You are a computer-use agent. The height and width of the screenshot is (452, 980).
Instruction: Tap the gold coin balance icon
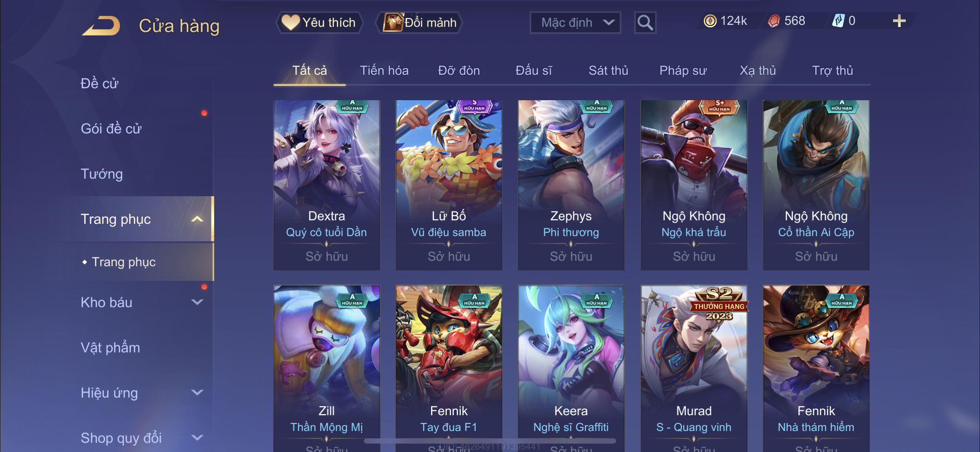(709, 21)
